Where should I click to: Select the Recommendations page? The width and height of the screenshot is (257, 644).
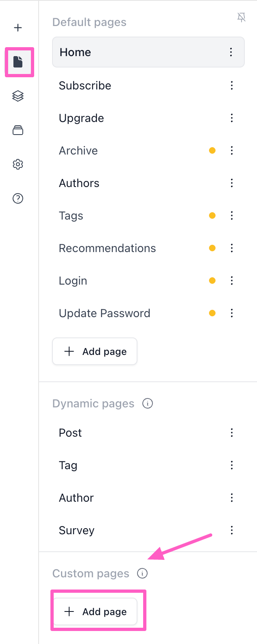tap(107, 248)
